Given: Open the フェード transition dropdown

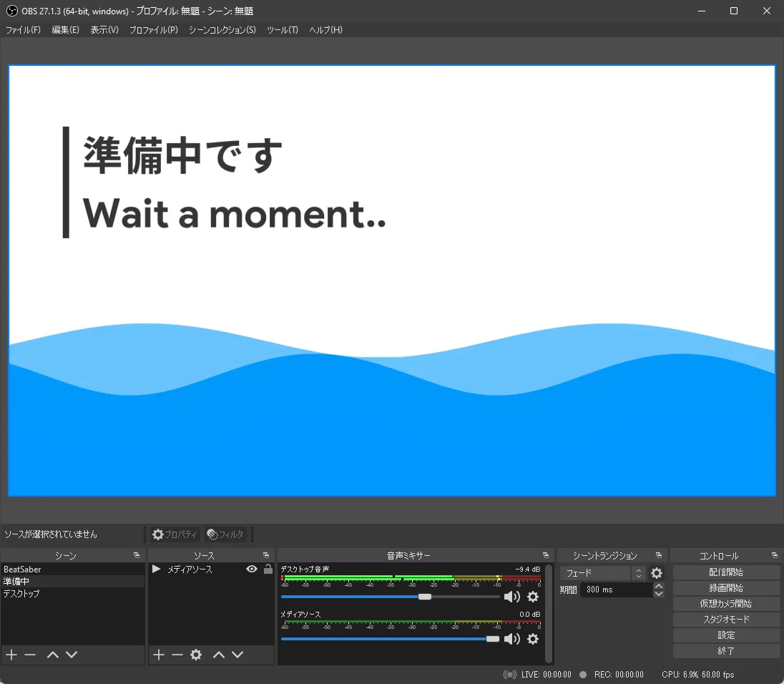Looking at the screenshot, I should pos(602,573).
